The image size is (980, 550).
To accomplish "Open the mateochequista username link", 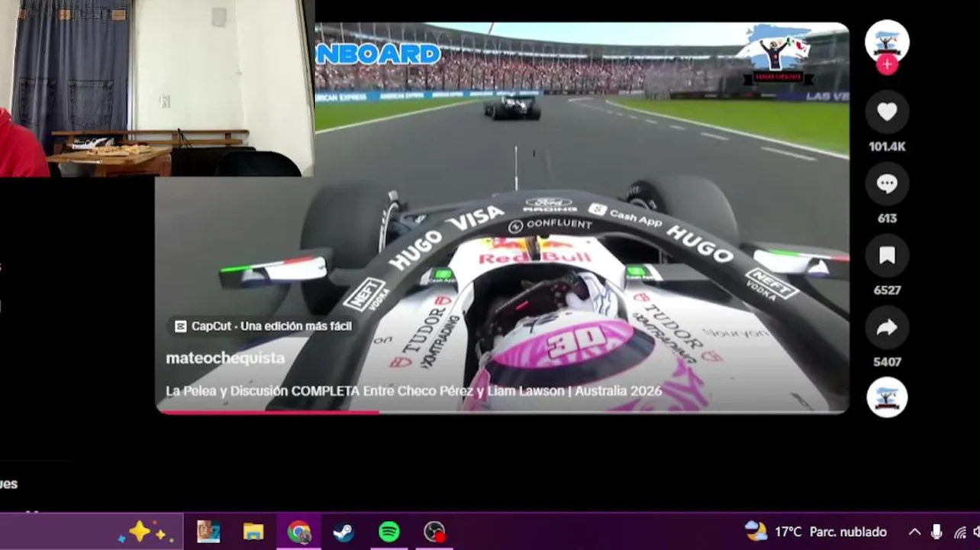I will click(x=225, y=357).
